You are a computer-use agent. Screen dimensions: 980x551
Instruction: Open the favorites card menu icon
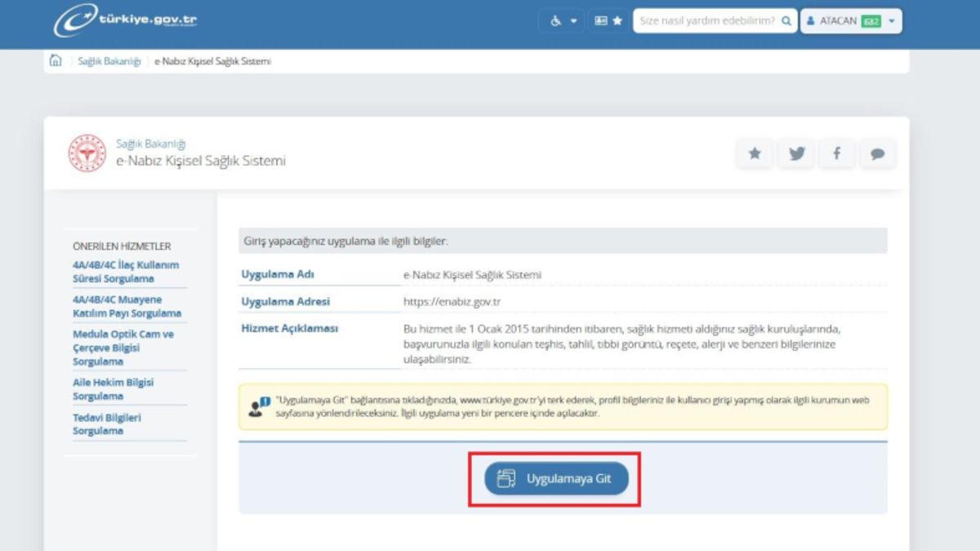(608, 20)
